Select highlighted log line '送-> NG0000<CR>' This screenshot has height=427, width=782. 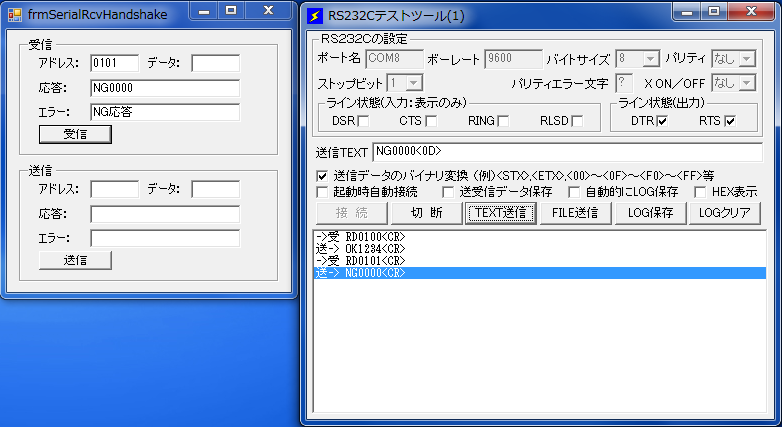click(x=540, y=273)
